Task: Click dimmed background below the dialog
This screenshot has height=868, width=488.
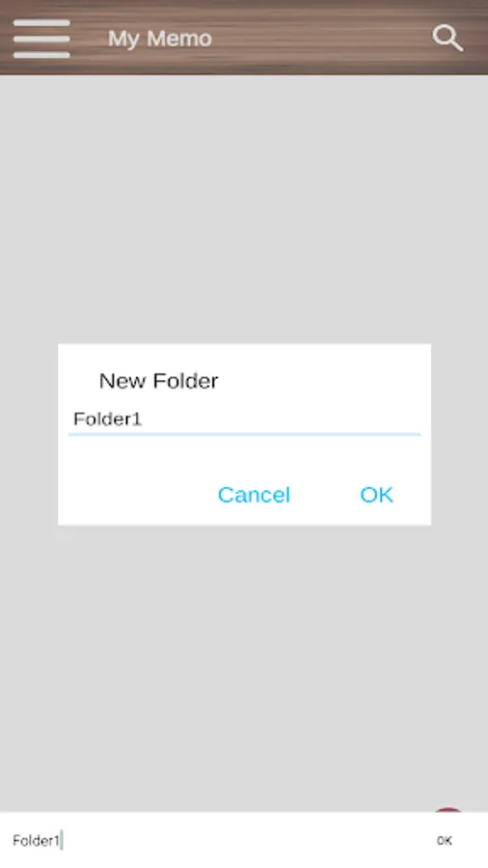Action: tap(244, 665)
